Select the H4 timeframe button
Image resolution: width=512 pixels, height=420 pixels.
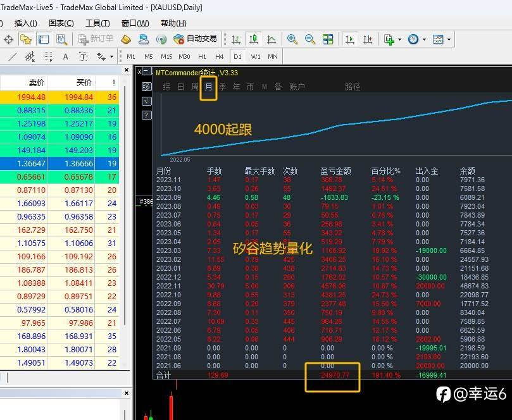(219, 57)
